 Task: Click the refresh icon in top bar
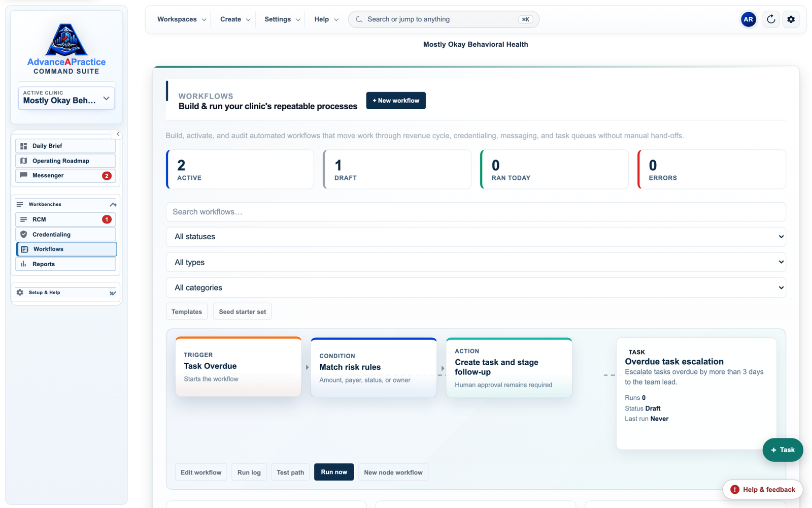(x=771, y=19)
